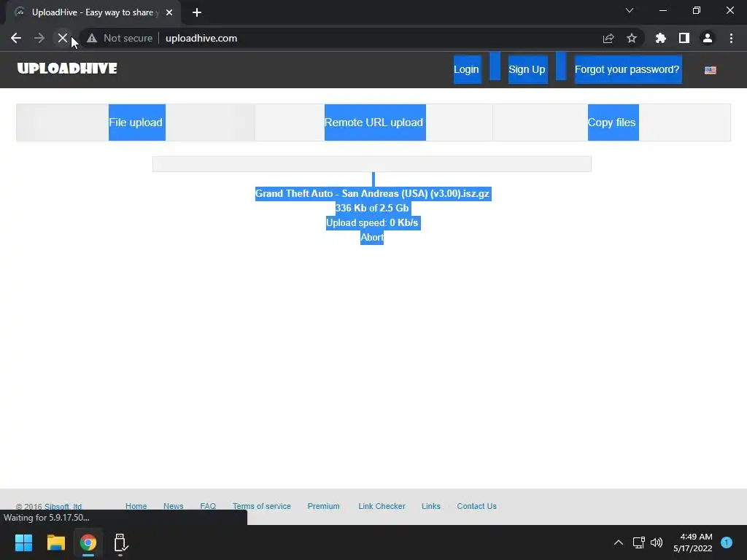Screen dimensions: 747x560
Task: Open the USB device taskbar icon
Action: pyautogui.click(x=120, y=542)
